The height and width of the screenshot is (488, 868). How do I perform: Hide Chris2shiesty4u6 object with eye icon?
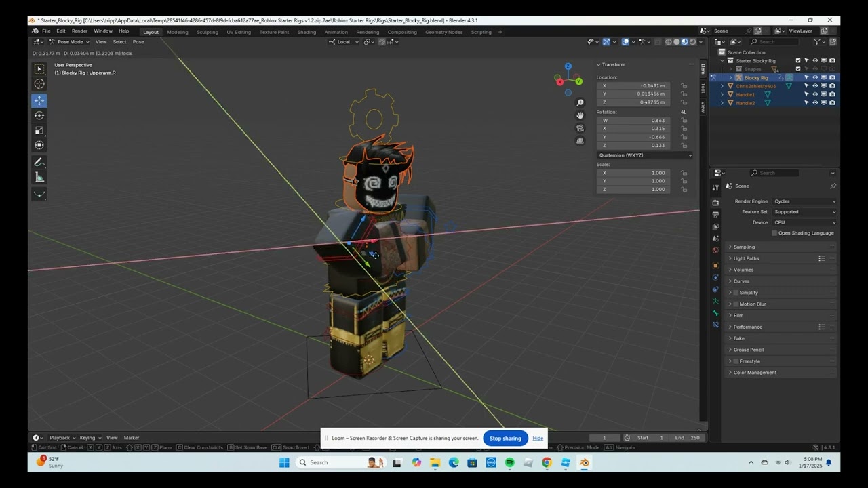(x=815, y=86)
